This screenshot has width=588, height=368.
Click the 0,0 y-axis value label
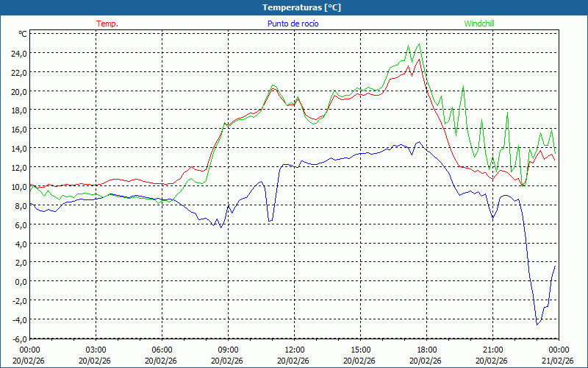tap(19, 281)
